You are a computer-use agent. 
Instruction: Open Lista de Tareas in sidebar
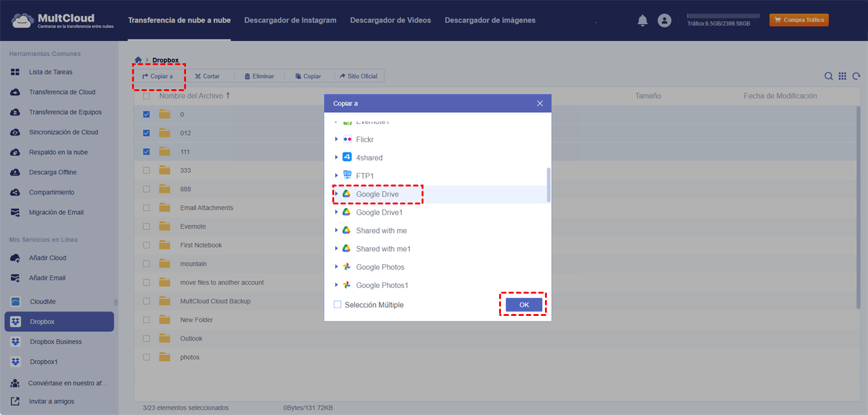click(x=50, y=72)
